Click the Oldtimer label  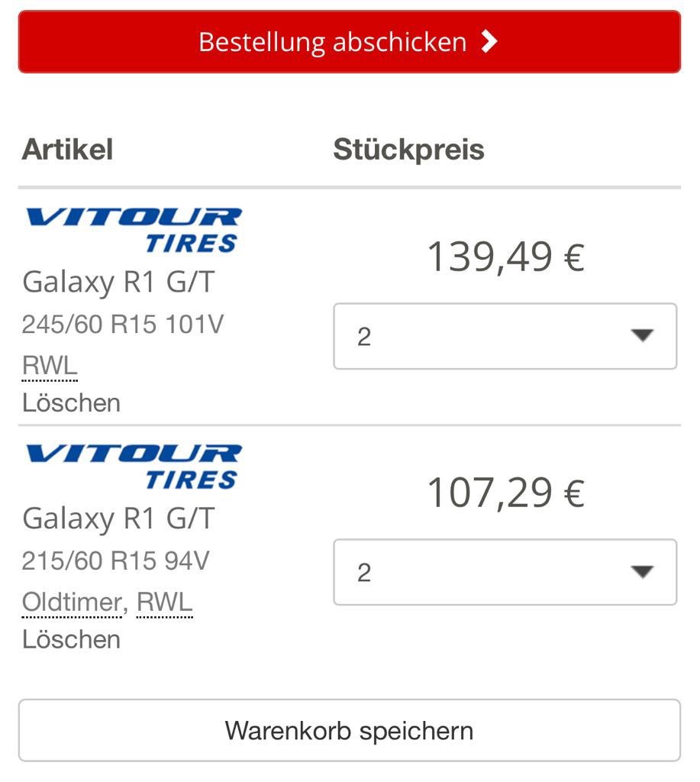[72, 602]
